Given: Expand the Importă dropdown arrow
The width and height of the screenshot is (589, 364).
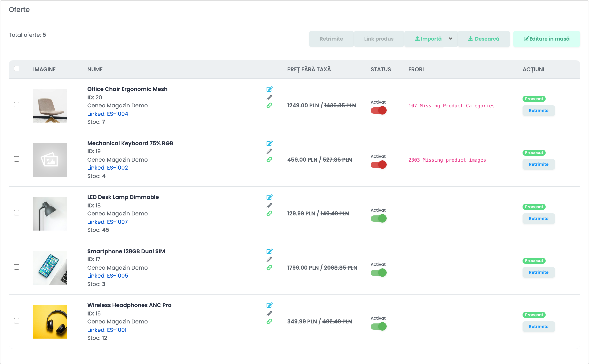Looking at the screenshot, I should 451,39.
